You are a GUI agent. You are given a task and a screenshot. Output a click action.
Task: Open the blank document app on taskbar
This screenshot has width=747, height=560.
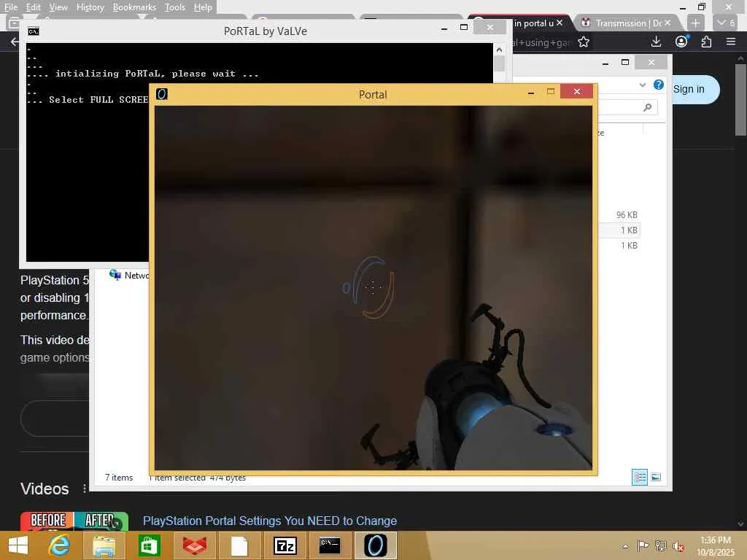coord(239,545)
